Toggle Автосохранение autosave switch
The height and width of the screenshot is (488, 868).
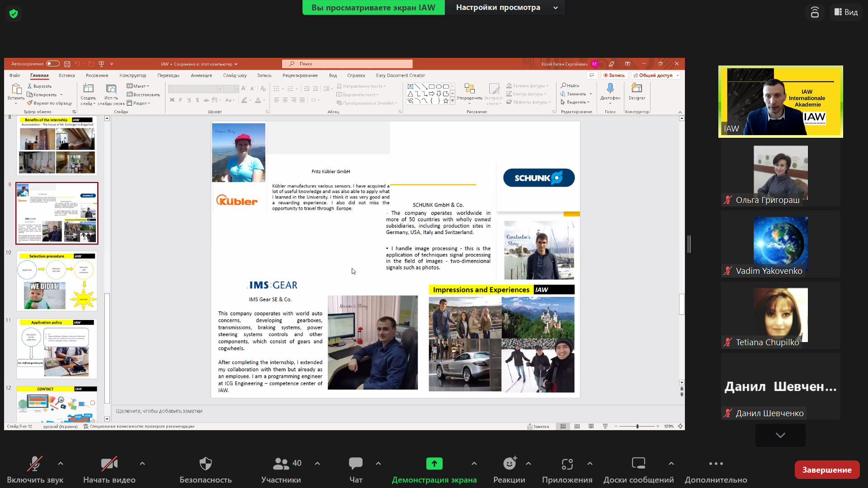coord(53,64)
